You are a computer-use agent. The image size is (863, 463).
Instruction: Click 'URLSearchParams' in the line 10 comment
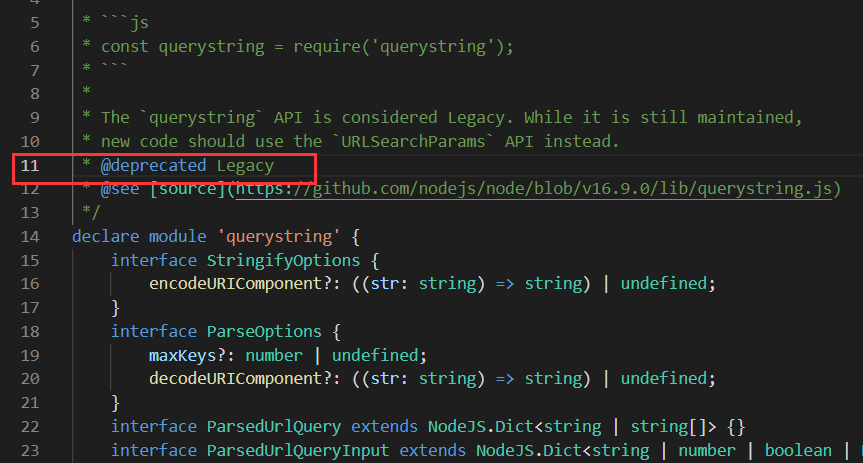(413, 141)
